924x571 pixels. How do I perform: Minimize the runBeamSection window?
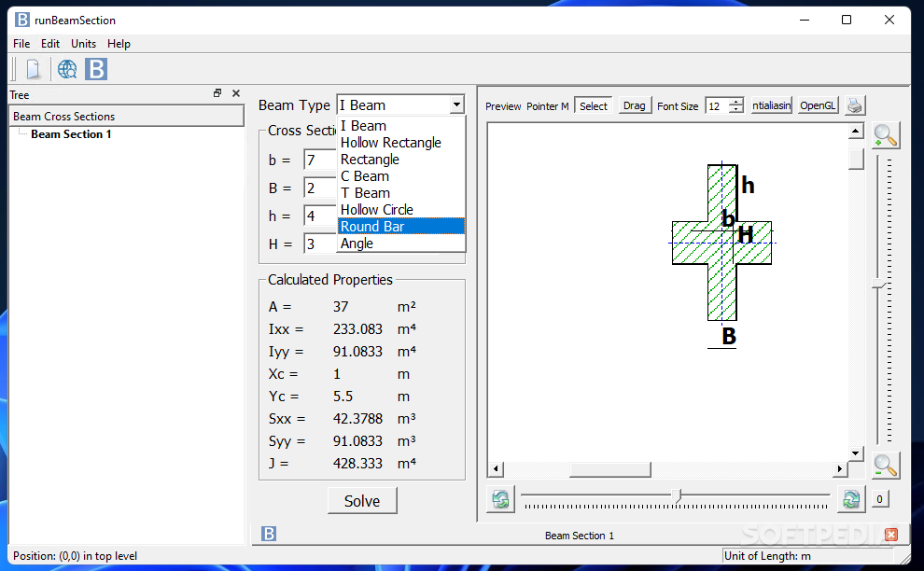[805, 20]
